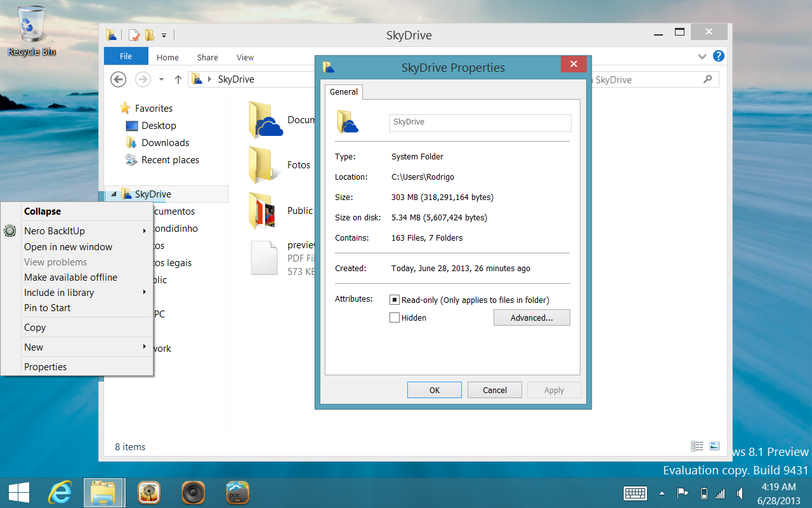Choose Collapse in the context menu

pyautogui.click(x=77, y=211)
